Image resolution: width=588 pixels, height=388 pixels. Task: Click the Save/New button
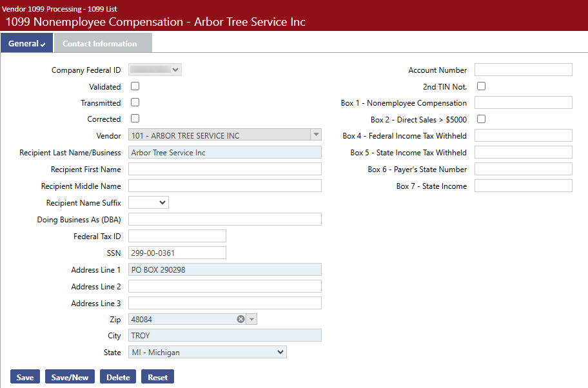click(70, 377)
